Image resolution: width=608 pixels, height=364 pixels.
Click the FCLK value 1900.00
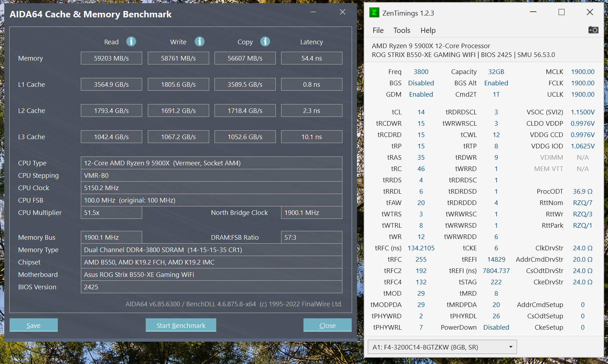[582, 83]
